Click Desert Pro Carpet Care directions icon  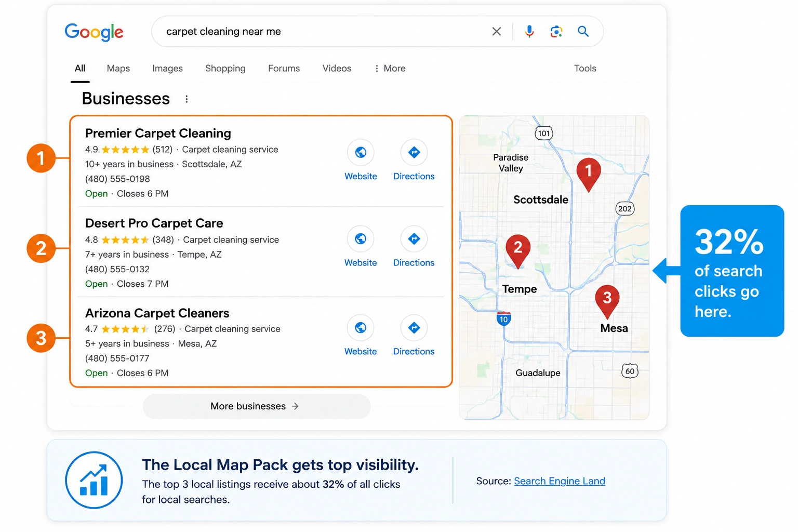click(x=414, y=238)
